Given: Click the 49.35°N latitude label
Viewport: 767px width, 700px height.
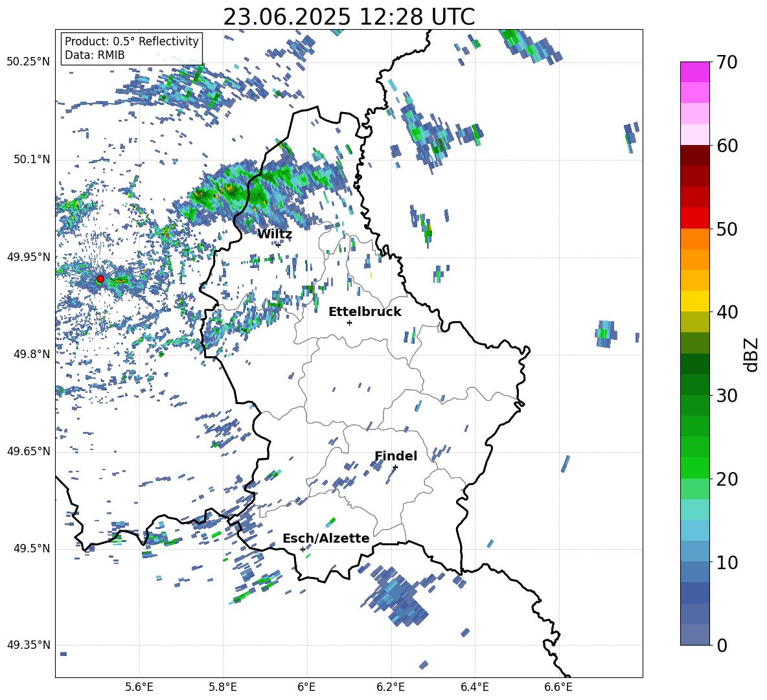Looking at the screenshot, I should click(29, 645).
